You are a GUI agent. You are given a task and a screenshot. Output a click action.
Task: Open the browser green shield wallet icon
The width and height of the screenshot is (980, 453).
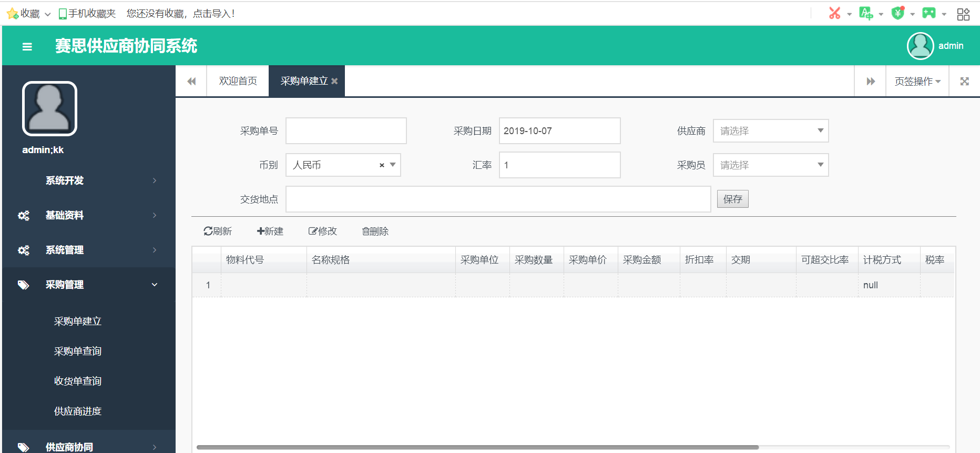coord(898,13)
